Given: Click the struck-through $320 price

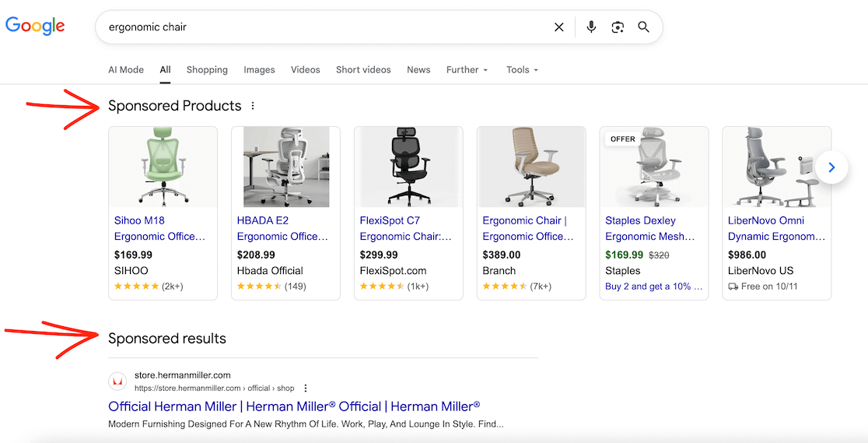Looking at the screenshot, I should coord(659,255).
